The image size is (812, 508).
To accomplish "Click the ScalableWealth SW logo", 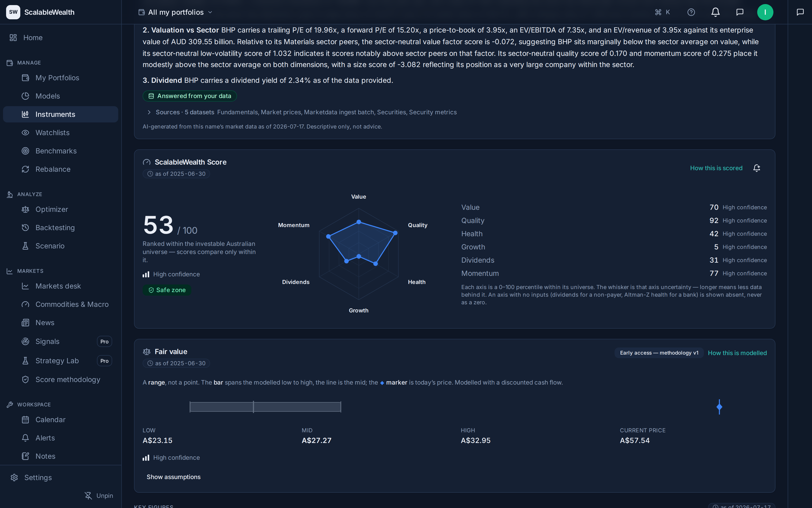I will tap(13, 12).
